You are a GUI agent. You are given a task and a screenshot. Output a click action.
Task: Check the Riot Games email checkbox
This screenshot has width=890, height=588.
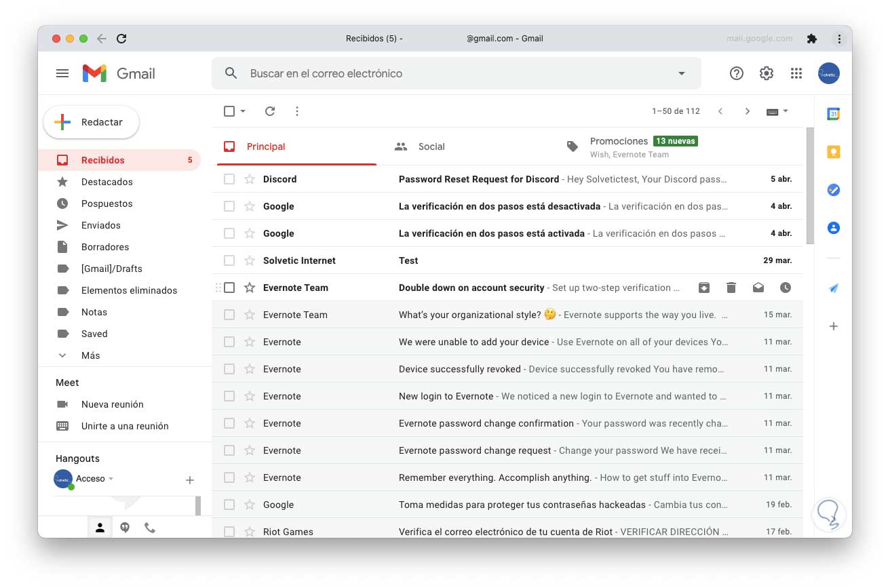coord(229,532)
